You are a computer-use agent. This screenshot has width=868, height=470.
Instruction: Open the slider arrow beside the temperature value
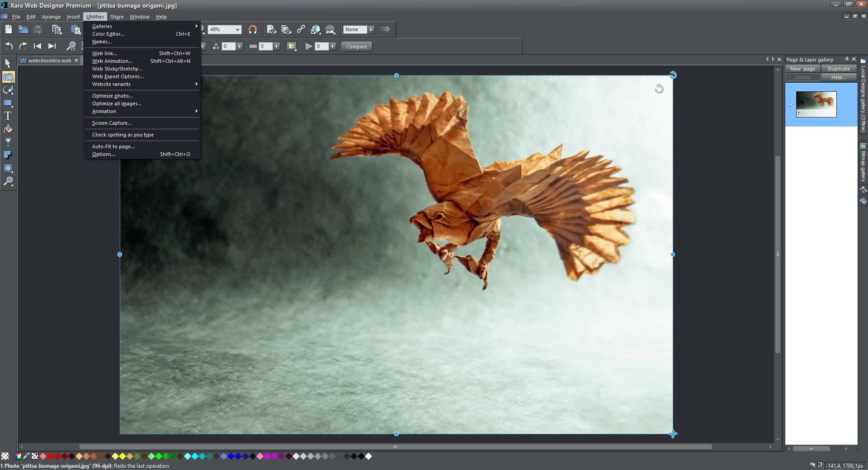(x=277, y=46)
